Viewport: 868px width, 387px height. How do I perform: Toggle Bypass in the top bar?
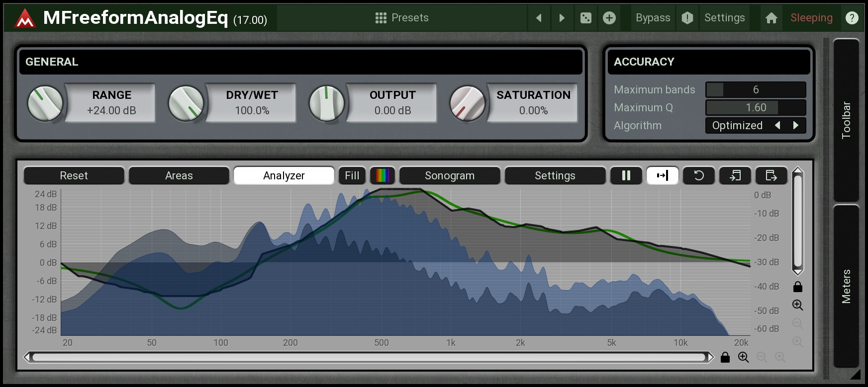pos(653,18)
